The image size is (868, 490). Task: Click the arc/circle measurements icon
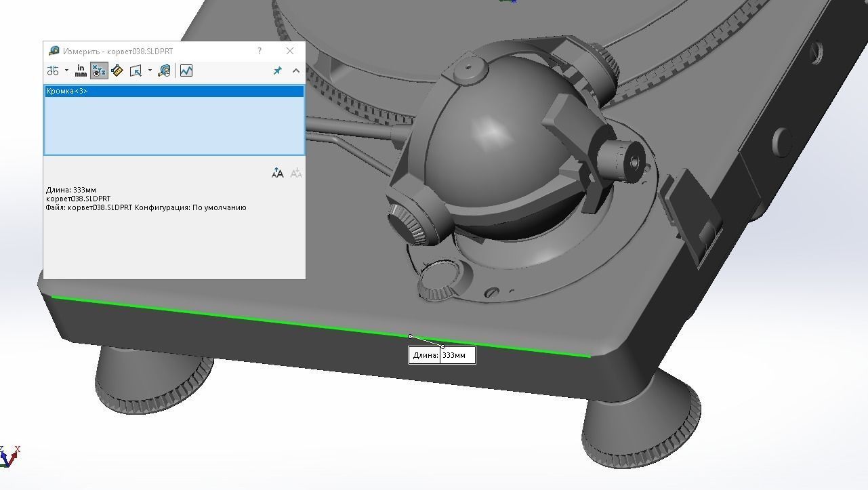pyautogui.click(x=53, y=70)
